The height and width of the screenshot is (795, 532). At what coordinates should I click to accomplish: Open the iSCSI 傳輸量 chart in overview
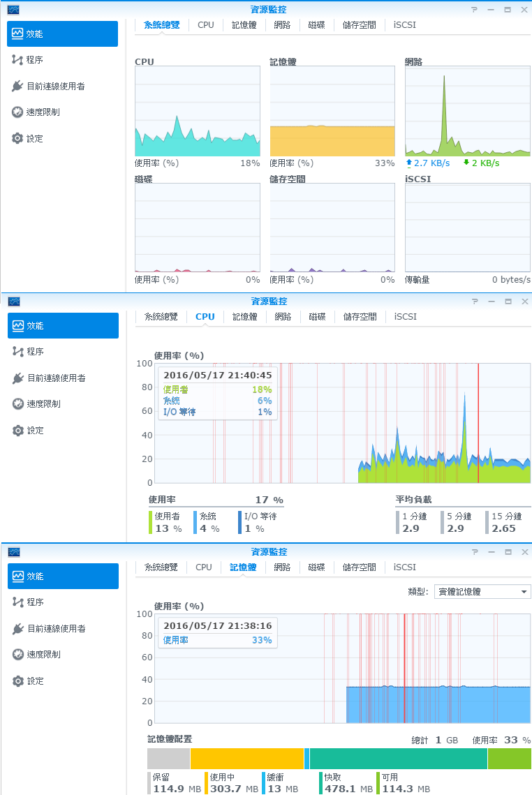(468, 228)
